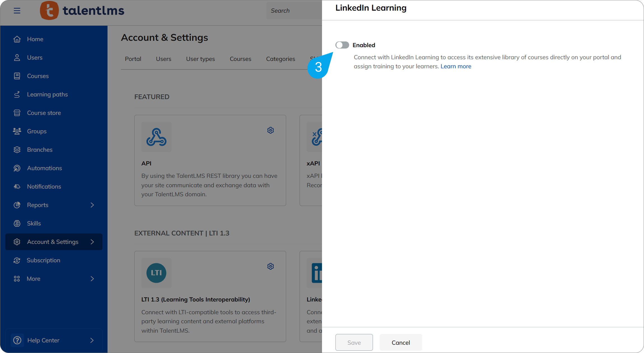Open Course store in sidebar
644x353 pixels.
(x=44, y=113)
